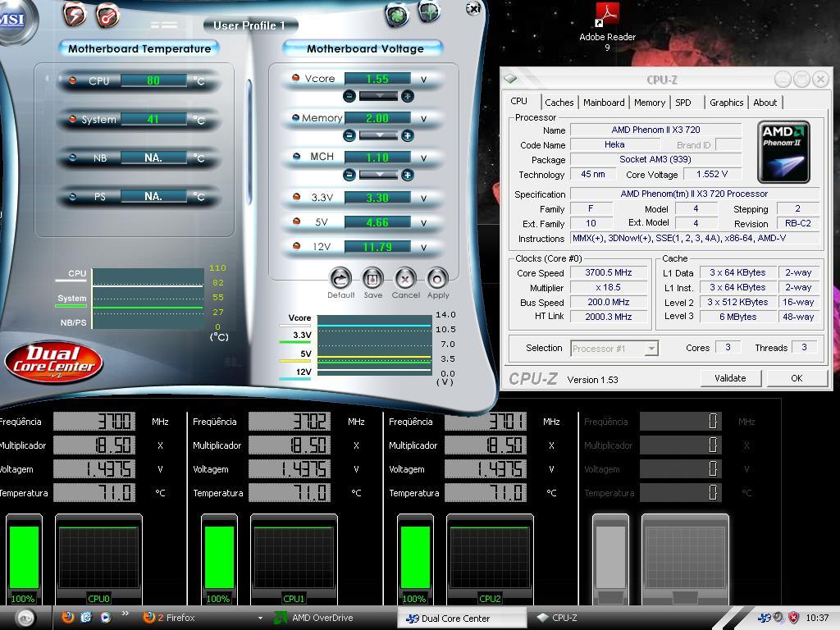The width and height of the screenshot is (840, 630).
Task: Toggle the 12V voltage indicator dot
Action: (x=296, y=246)
